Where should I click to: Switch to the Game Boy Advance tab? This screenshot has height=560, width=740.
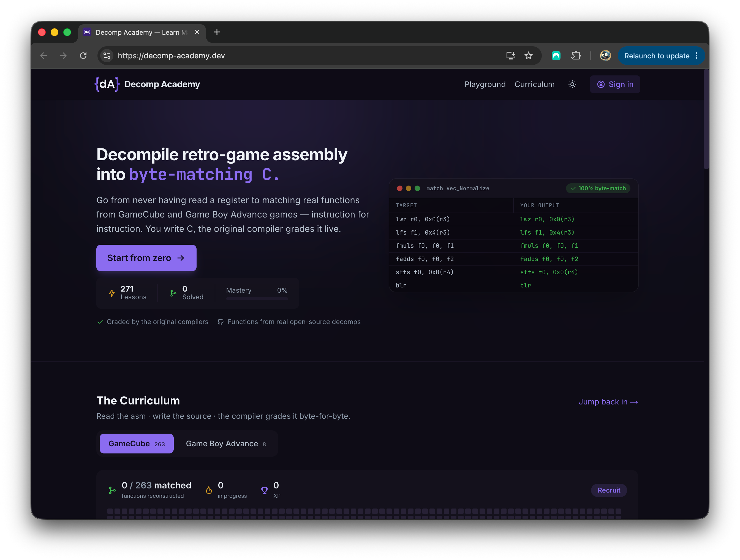point(226,444)
